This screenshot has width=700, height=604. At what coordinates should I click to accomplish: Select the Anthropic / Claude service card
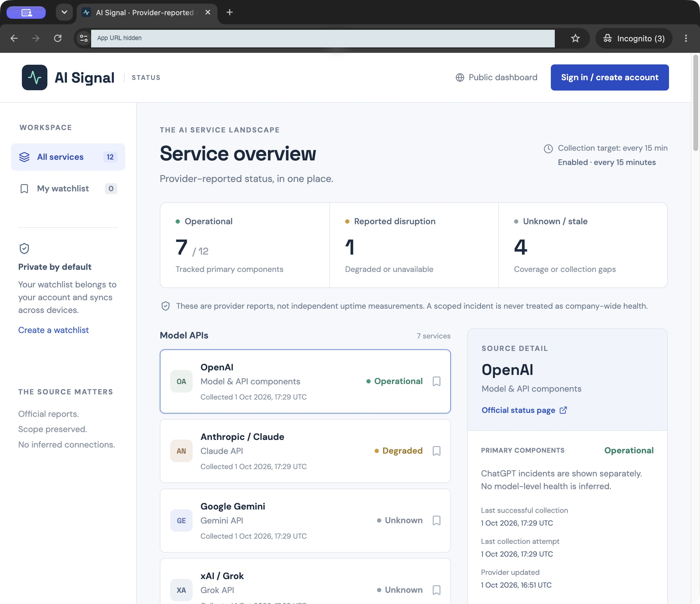305,451
